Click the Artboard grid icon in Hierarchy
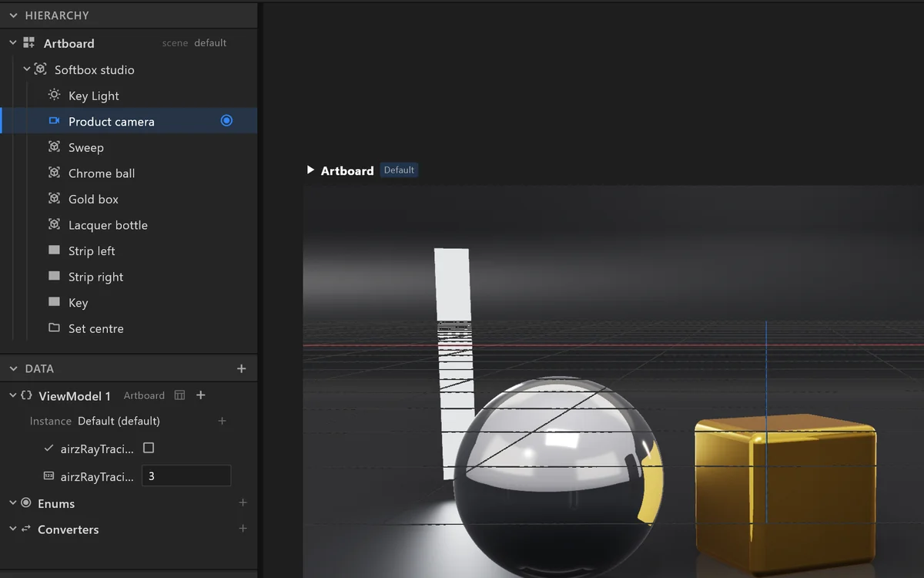The height and width of the screenshot is (578, 924). click(29, 43)
